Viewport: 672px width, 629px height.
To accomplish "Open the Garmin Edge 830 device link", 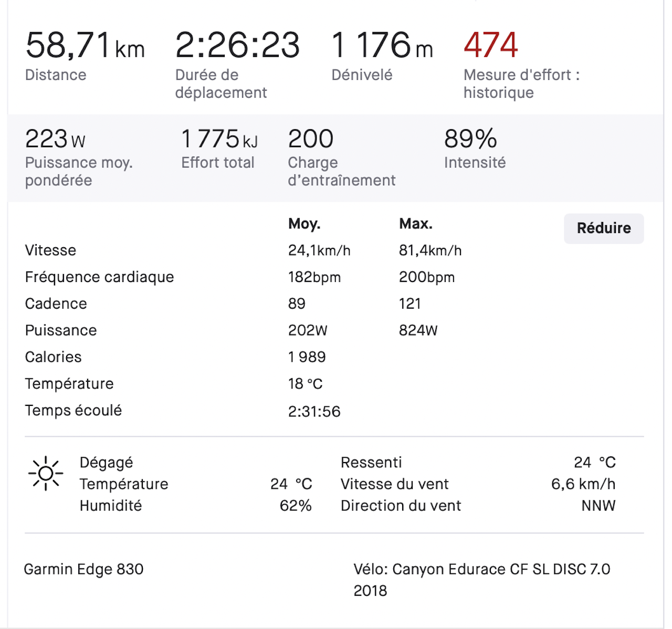I will (x=84, y=569).
